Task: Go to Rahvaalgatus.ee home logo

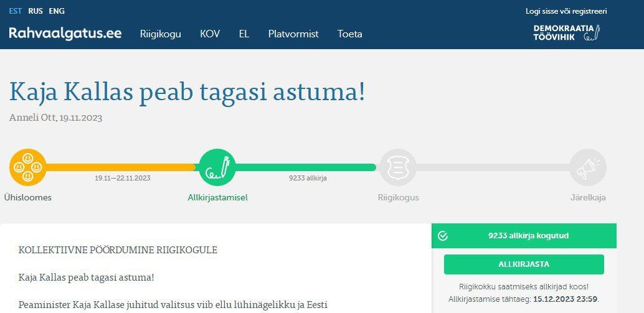Action: (x=65, y=33)
